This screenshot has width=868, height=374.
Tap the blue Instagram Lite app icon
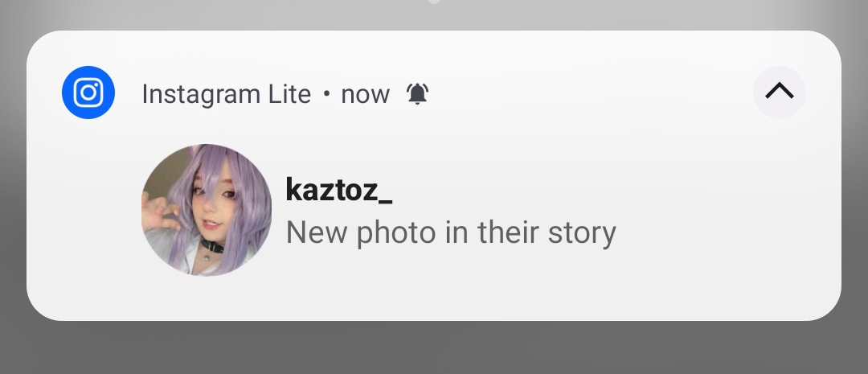click(x=88, y=93)
